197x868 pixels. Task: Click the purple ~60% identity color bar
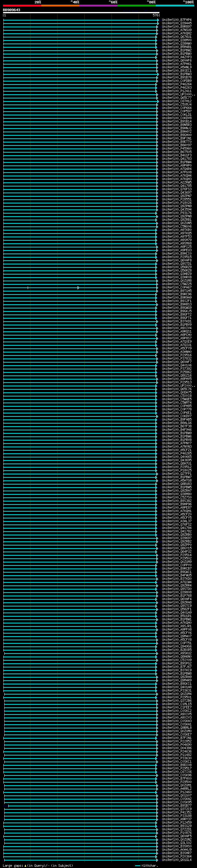(99, 6)
